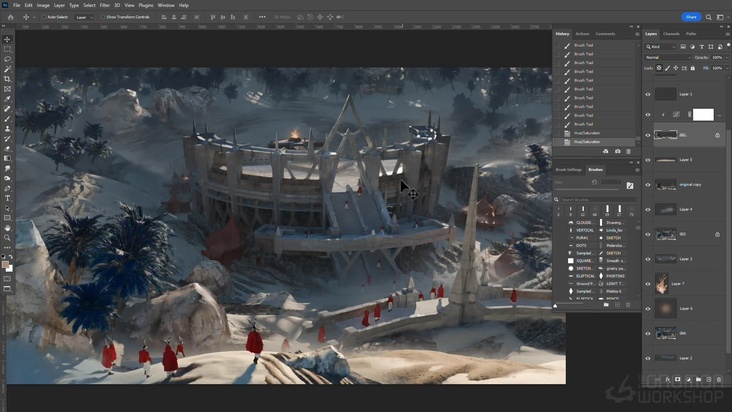Create new snapshot in History panel
The image size is (732, 412).
(617, 151)
